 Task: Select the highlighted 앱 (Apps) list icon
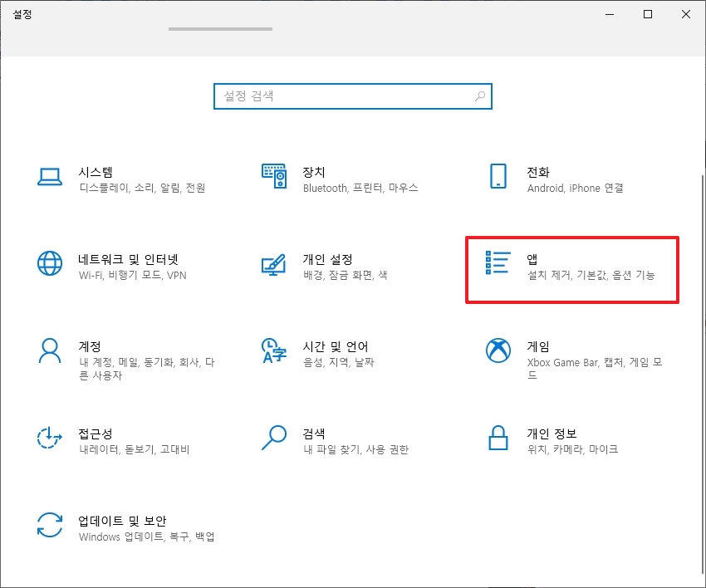pyautogui.click(x=496, y=263)
